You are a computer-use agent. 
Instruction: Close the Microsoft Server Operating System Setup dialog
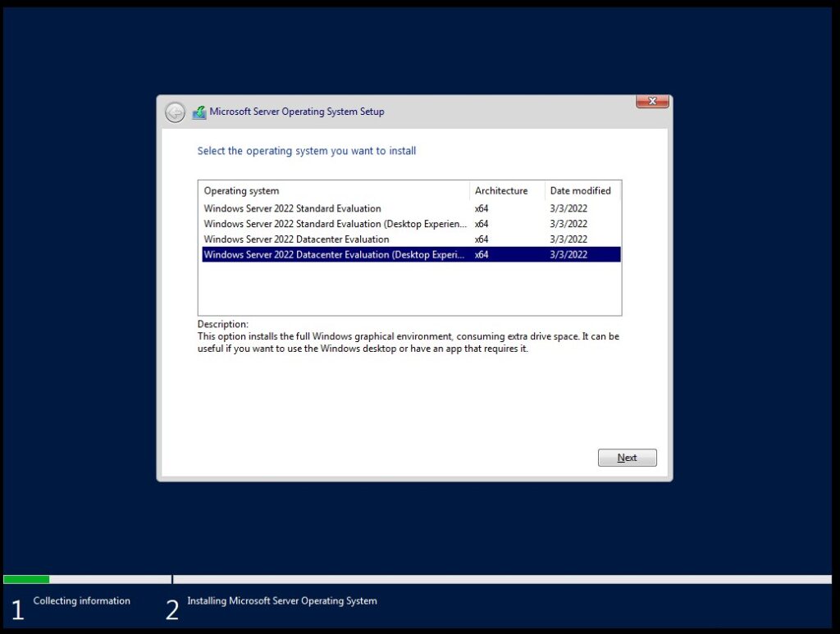pos(652,101)
